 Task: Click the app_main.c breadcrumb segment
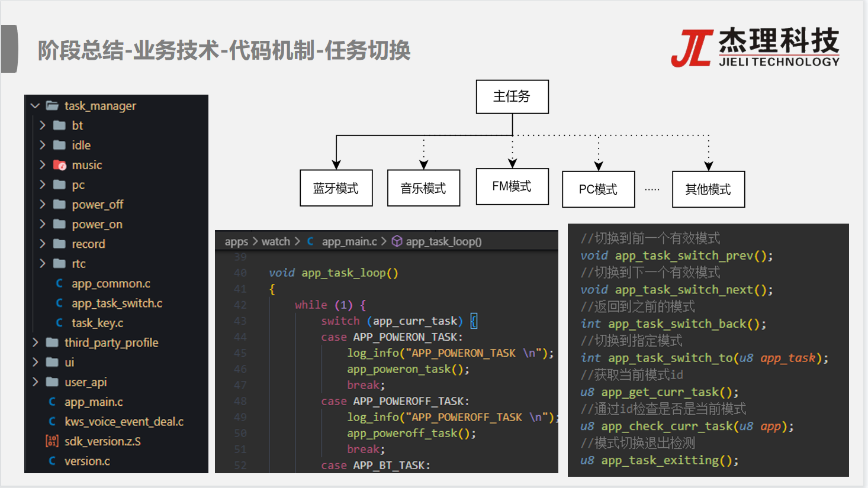click(349, 241)
